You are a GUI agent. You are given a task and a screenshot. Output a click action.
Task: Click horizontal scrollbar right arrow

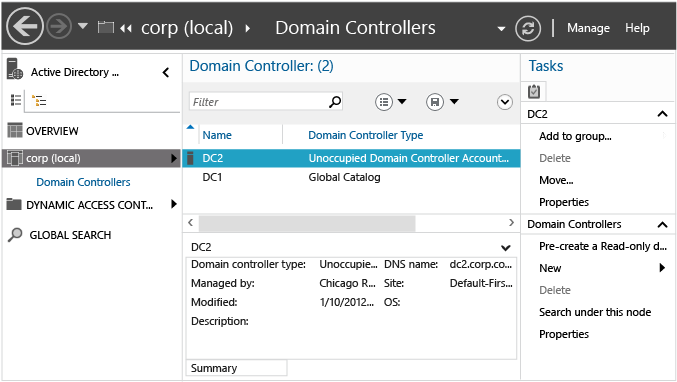coord(512,223)
